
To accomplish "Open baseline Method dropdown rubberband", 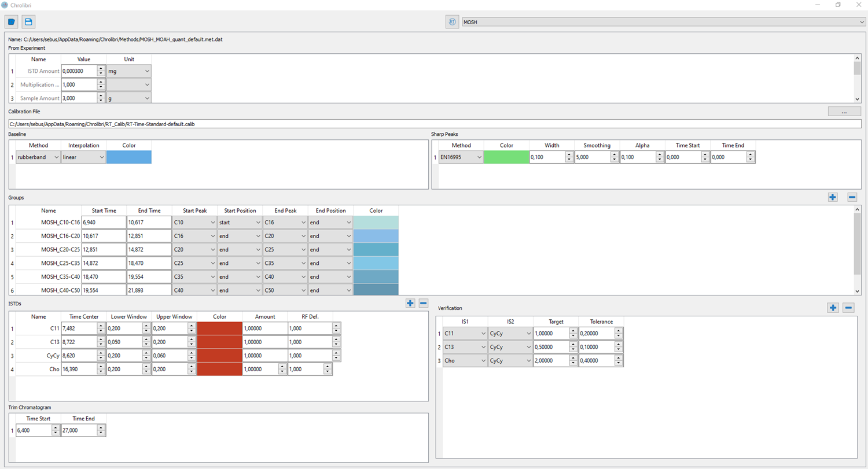I will tap(38, 157).
